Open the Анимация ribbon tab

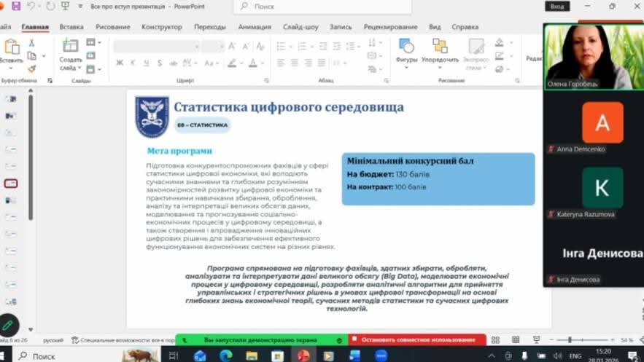coord(255,27)
